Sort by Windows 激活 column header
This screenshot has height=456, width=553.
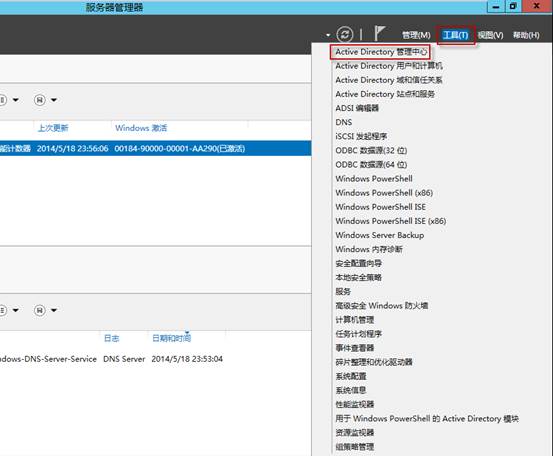pos(141,128)
